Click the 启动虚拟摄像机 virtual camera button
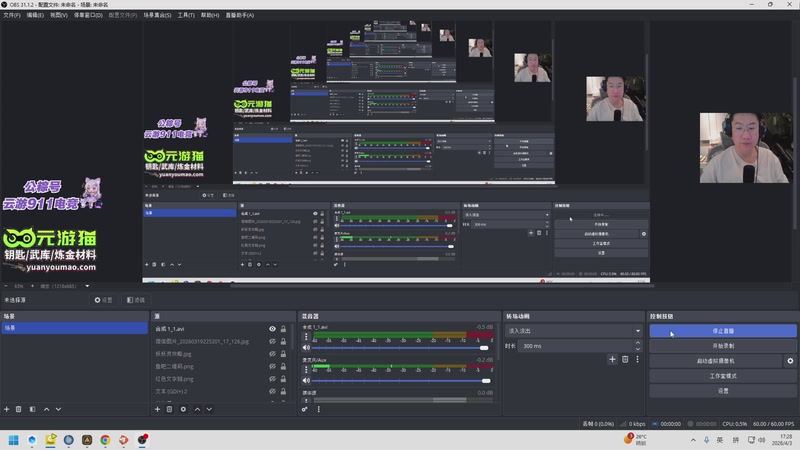800x450 pixels. point(716,361)
